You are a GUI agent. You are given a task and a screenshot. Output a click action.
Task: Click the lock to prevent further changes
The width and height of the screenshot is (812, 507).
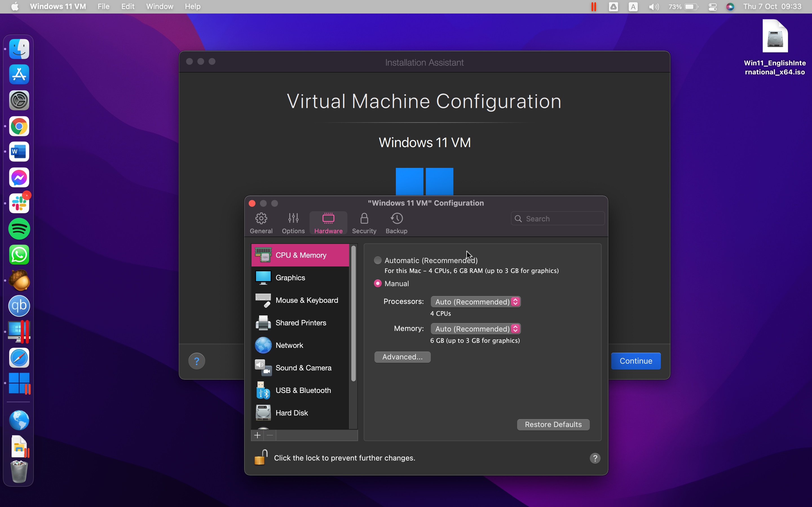(x=261, y=457)
